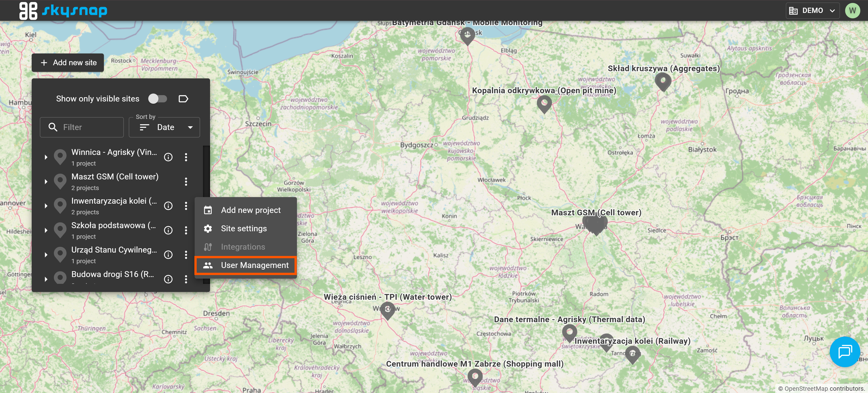Viewport: 868px width, 393px height.
Task: Click the Skład kruszywa (Aggregates) map pin
Action: click(663, 82)
